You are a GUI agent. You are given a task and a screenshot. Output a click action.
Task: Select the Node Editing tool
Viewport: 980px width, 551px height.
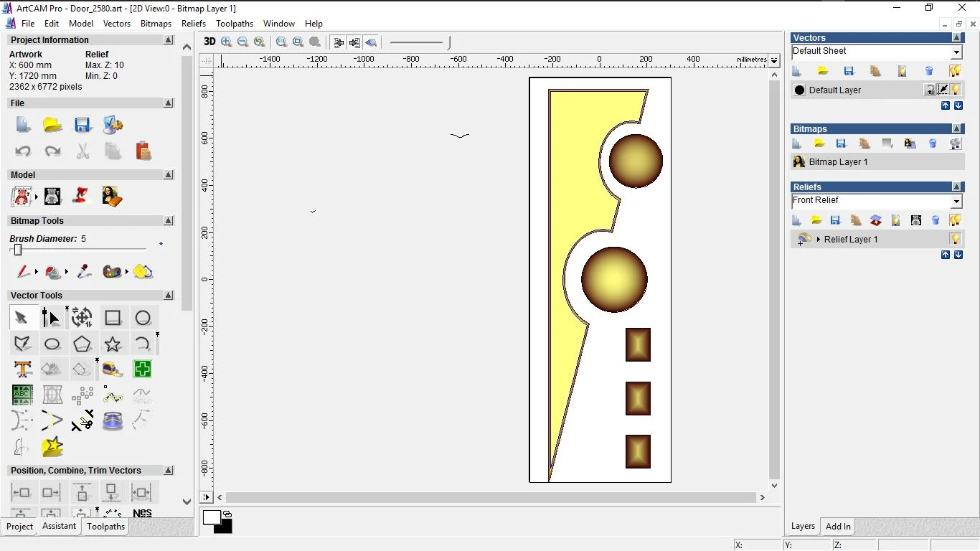point(51,318)
